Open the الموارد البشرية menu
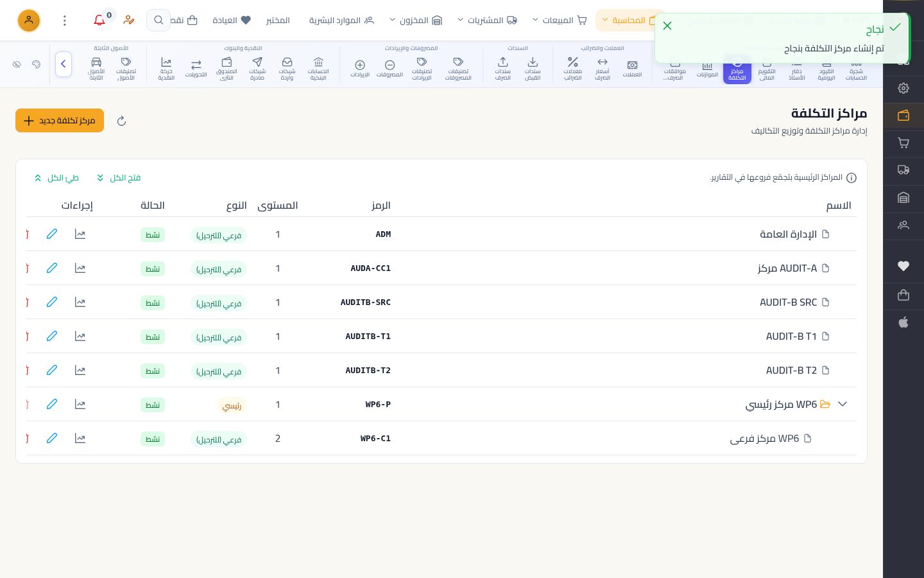 pos(341,21)
